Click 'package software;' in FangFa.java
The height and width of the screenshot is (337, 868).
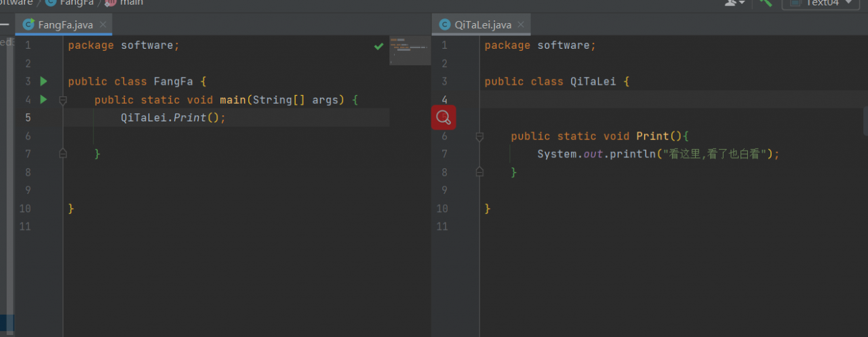tap(123, 45)
